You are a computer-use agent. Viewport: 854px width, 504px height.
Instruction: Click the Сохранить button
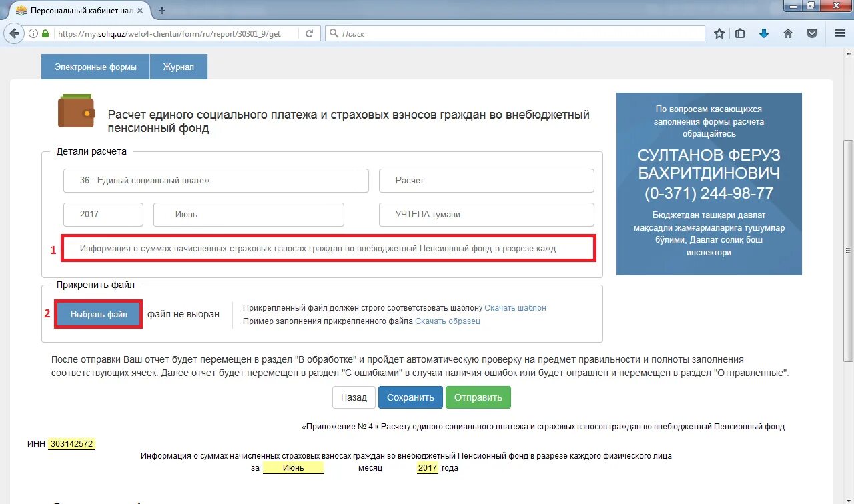tap(410, 397)
